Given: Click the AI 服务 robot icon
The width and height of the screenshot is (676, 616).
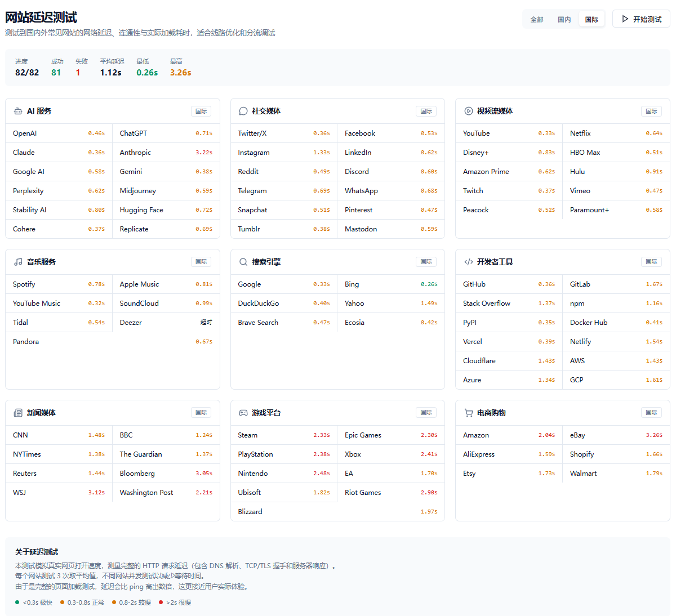Looking at the screenshot, I should 18,111.
